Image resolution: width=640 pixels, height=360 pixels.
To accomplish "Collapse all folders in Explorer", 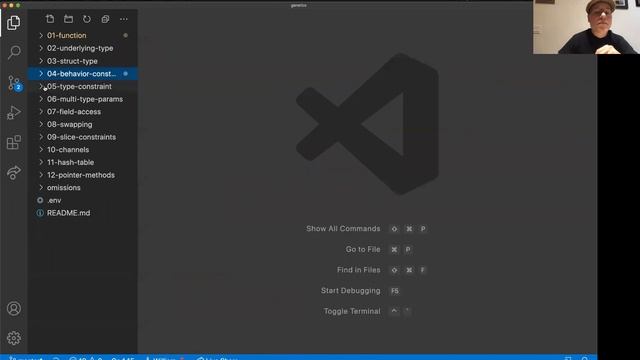I will point(105,19).
